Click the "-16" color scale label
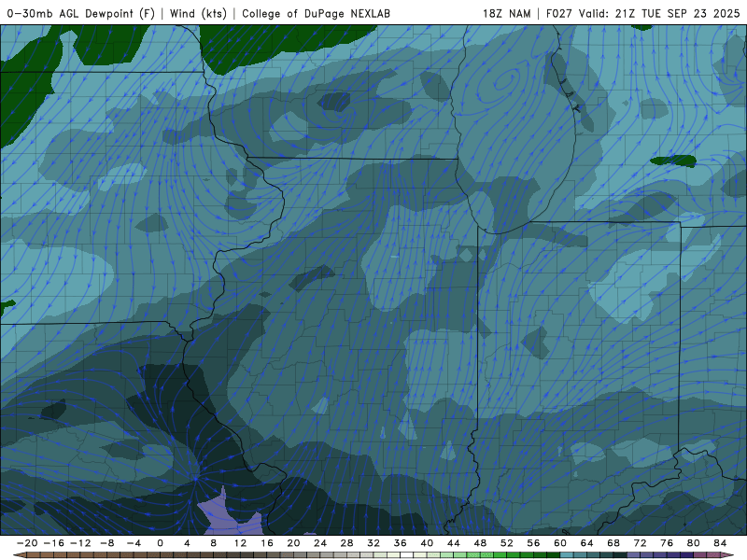Screen dimensions: 747x560 click(x=53, y=543)
